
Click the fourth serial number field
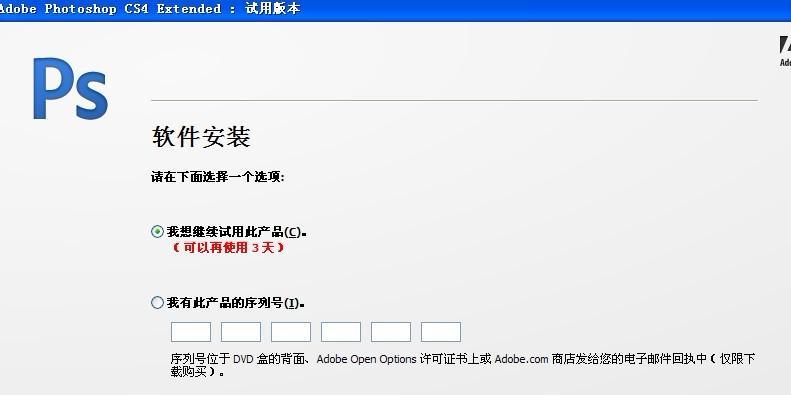pyautogui.click(x=341, y=332)
